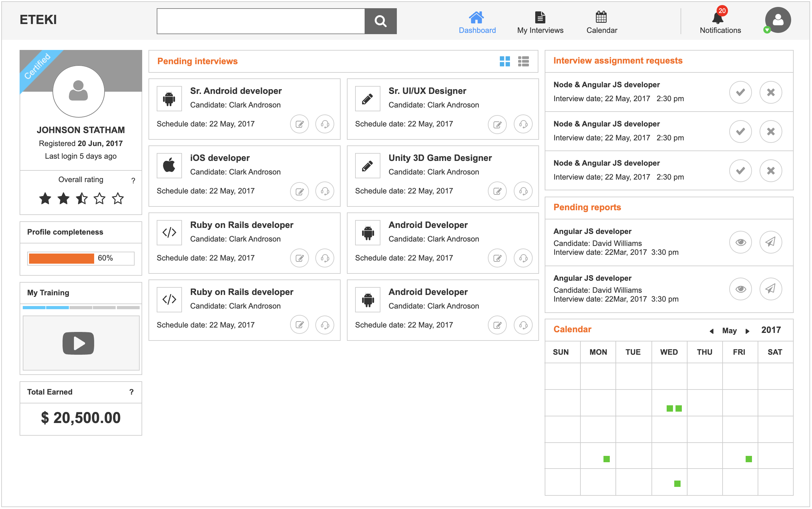The image size is (812, 509).
Task: Click headset icon on iOS developer card
Action: pyautogui.click(x=324, y=191)
